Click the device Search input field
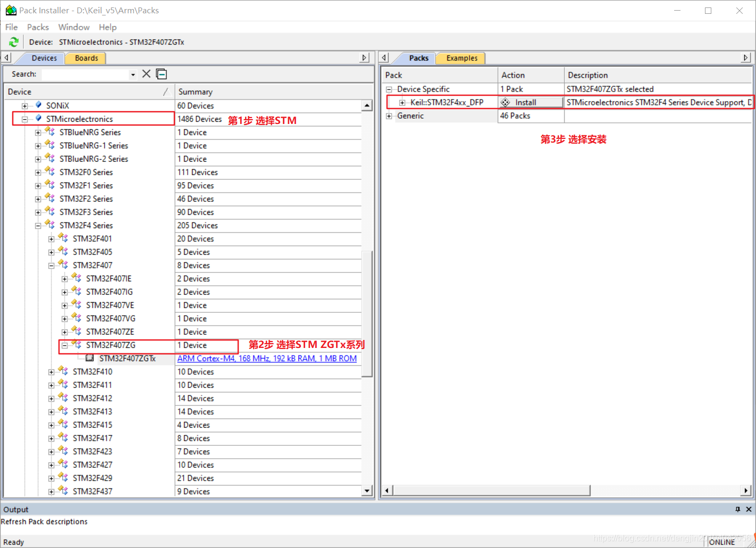756x548 pixels. click(86, 74)
